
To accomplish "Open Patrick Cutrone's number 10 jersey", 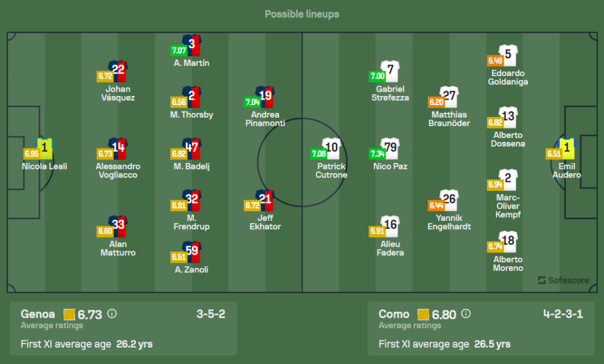I will click(332, 148).
